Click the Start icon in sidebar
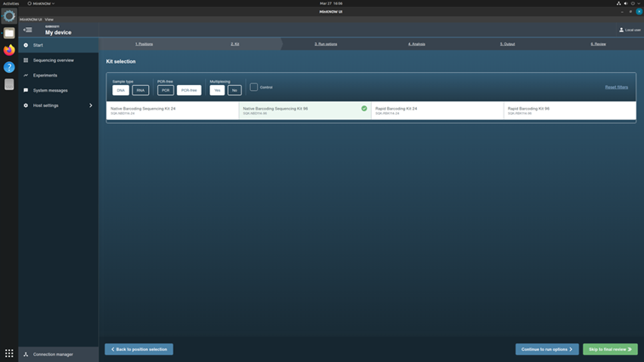This screenshot has width=644, height=362. coord(26,45)
